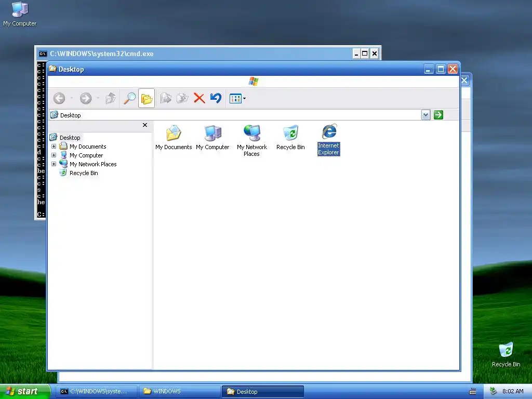This screenshot has width=532, height=399.
Task: Open the forward history dropdown arrow
Action: pyautogui.click(x=98, y=98)
